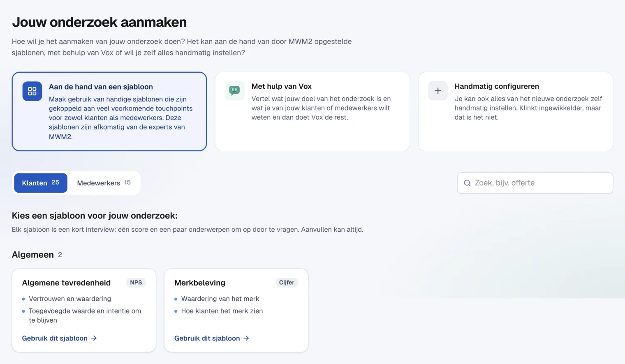Focus the 'Zoek, bijv. offerte' search field
Screen dimensions: 625x364
(x=535, y=183)
